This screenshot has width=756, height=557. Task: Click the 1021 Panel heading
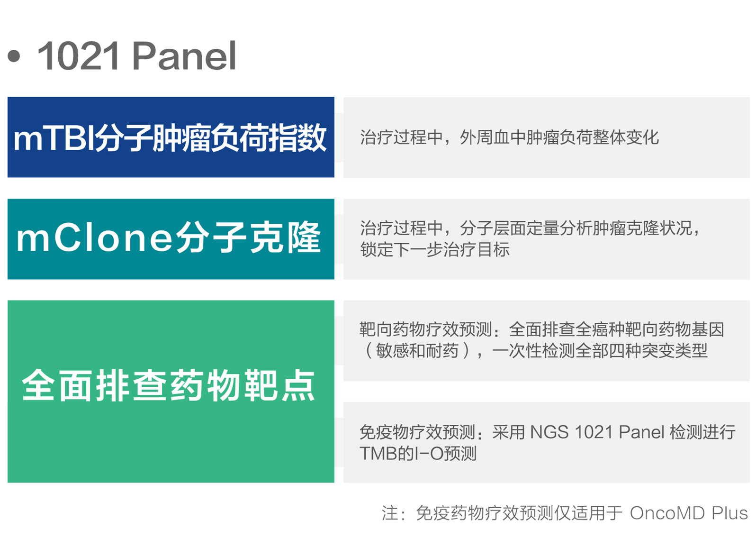(136, 56)
